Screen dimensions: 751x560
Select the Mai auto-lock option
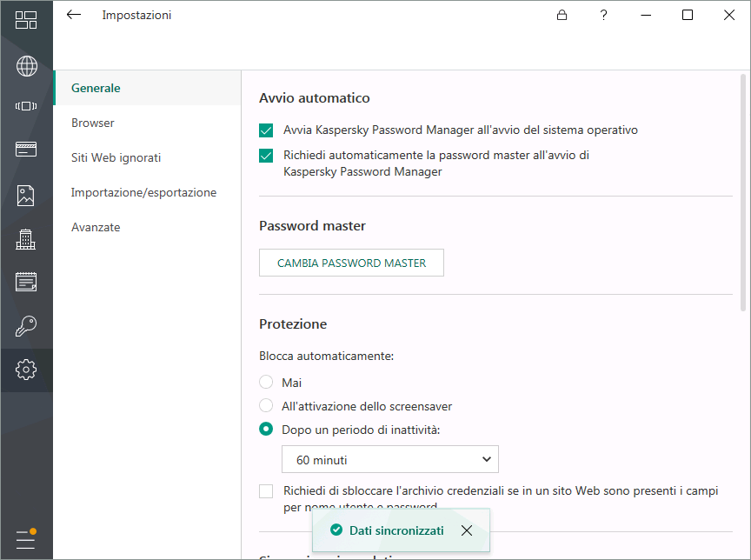pyautogui.click(x=266, y=382)
